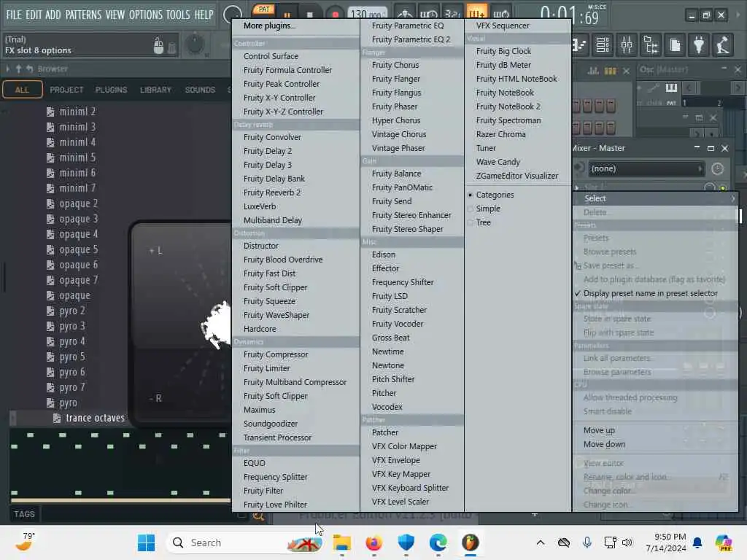Select the Tree view radio option
The image size is (747, 560).
(483, 222)
